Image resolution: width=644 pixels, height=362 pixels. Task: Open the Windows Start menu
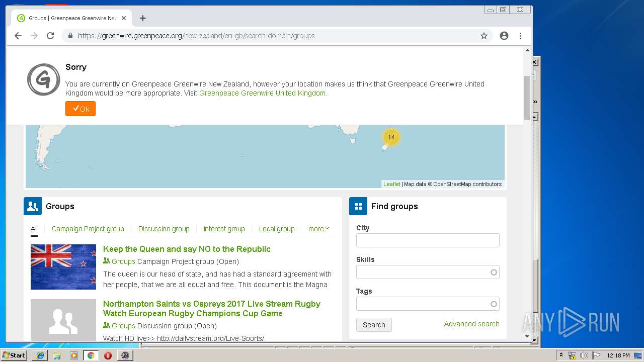tap(14, 355)
